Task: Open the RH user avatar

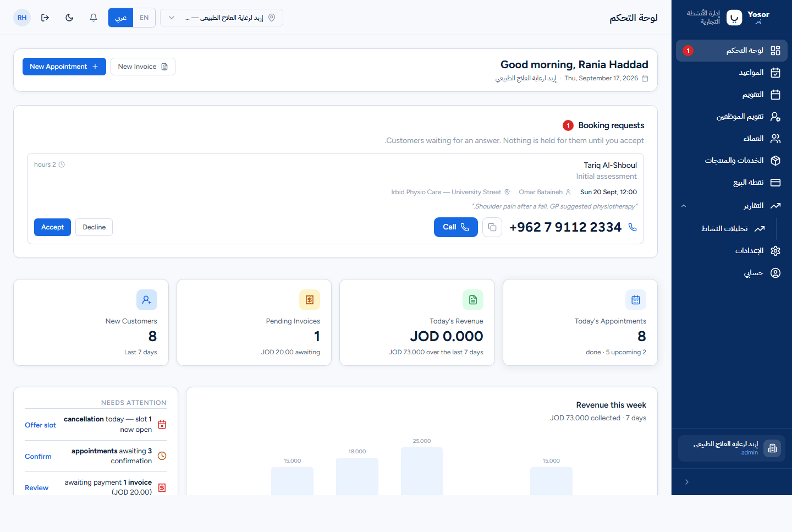Action: click(x=22, y=18)
